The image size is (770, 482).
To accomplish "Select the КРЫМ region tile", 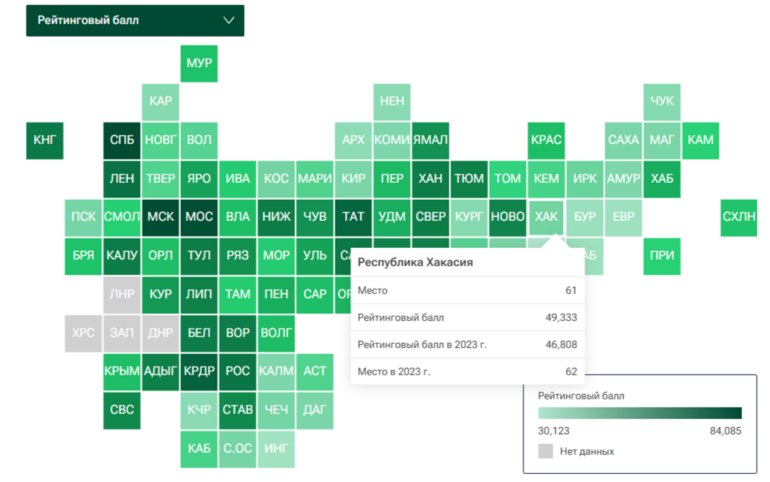I will tap(122, 372).
